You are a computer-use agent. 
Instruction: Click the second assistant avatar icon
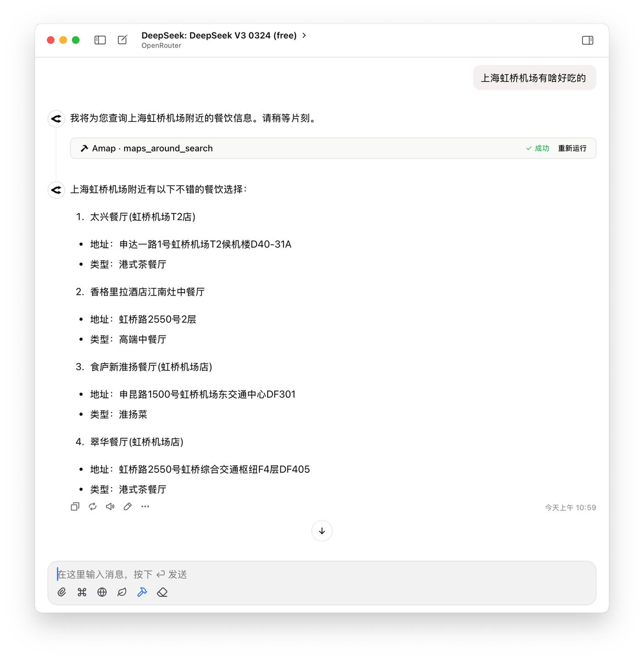tap(56, 189)
